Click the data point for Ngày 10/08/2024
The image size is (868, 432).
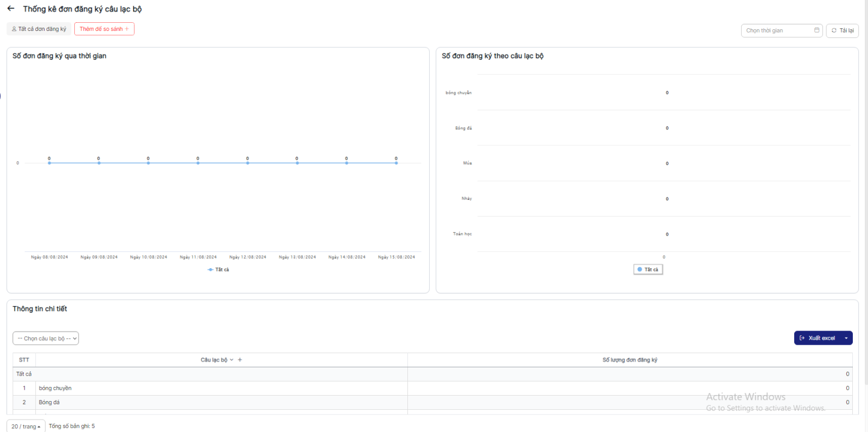point(148,163)
